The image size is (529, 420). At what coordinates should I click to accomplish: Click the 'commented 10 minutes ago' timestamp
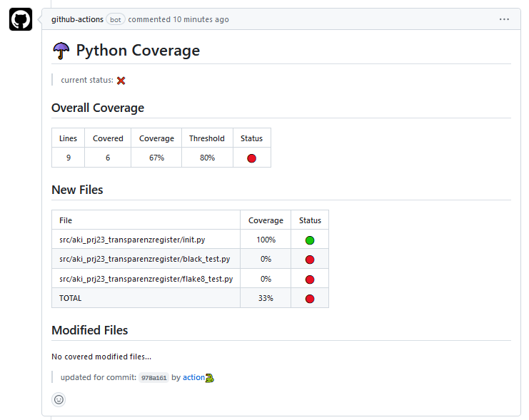pos(178,19)
